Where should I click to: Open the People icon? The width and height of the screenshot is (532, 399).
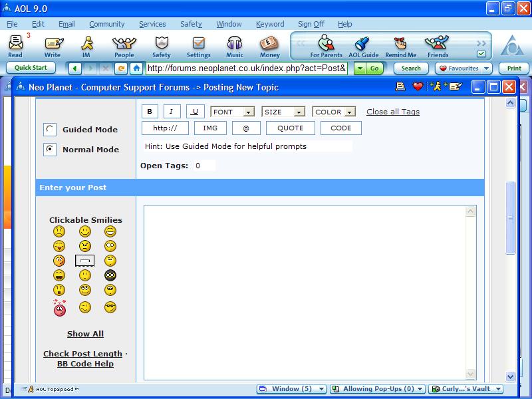(124, 46)
